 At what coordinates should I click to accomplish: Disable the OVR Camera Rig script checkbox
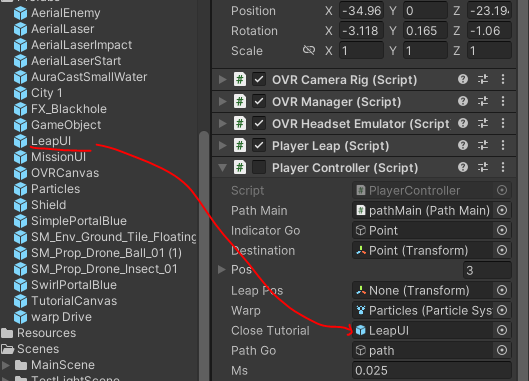(x=259, y=80)
